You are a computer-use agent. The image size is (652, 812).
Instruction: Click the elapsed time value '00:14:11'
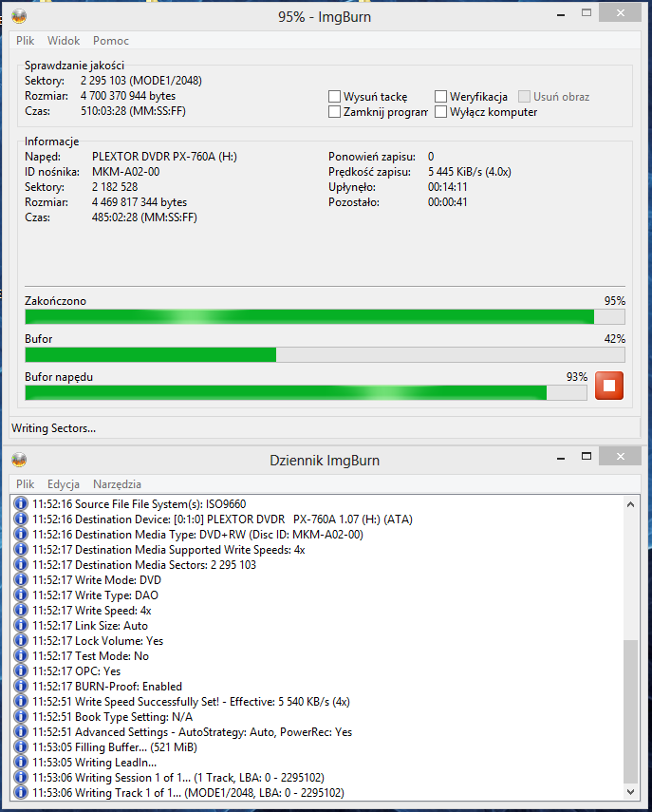point(447,187)
